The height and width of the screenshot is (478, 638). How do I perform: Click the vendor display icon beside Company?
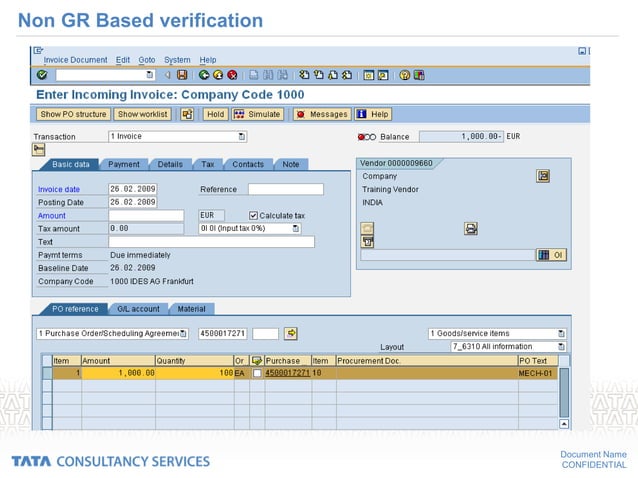(x=543, y=176)
